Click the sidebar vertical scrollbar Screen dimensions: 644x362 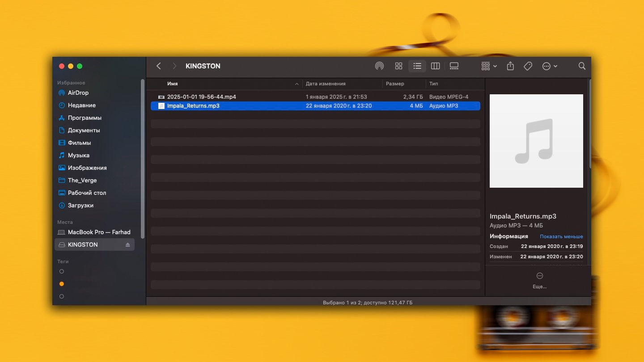[142, 159]
